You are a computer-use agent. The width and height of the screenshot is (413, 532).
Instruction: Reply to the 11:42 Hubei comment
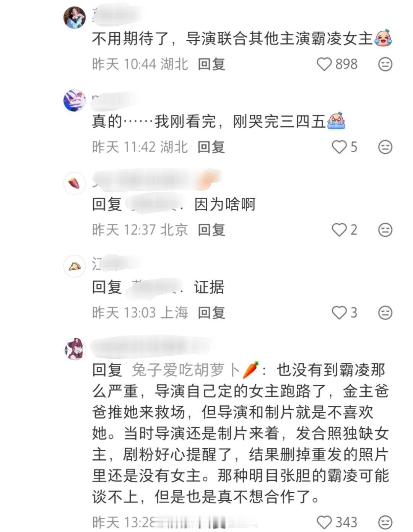(x=211, y=147)
